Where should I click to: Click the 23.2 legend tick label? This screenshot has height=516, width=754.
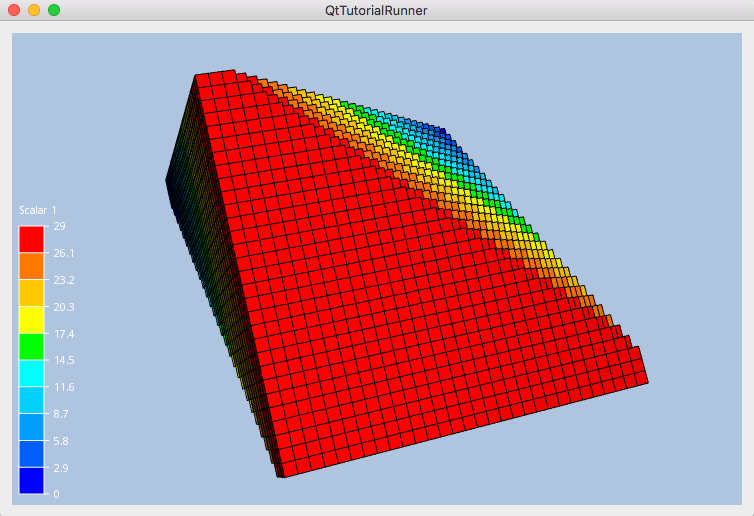coord(63,280)
